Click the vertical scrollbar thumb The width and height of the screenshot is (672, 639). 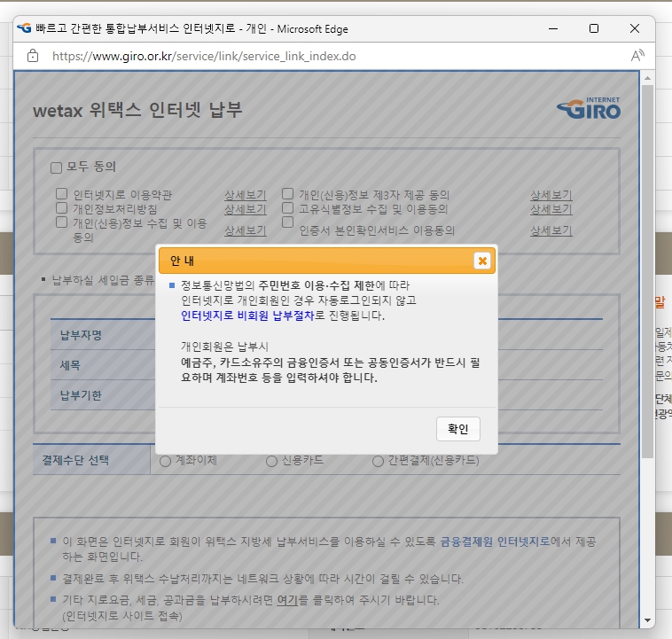647,271
